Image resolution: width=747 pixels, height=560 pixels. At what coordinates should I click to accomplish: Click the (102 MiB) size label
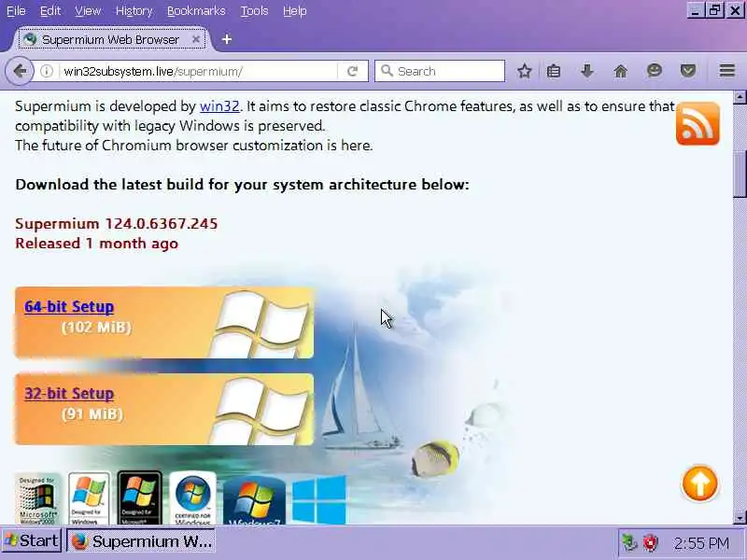[x=97, y=328]
